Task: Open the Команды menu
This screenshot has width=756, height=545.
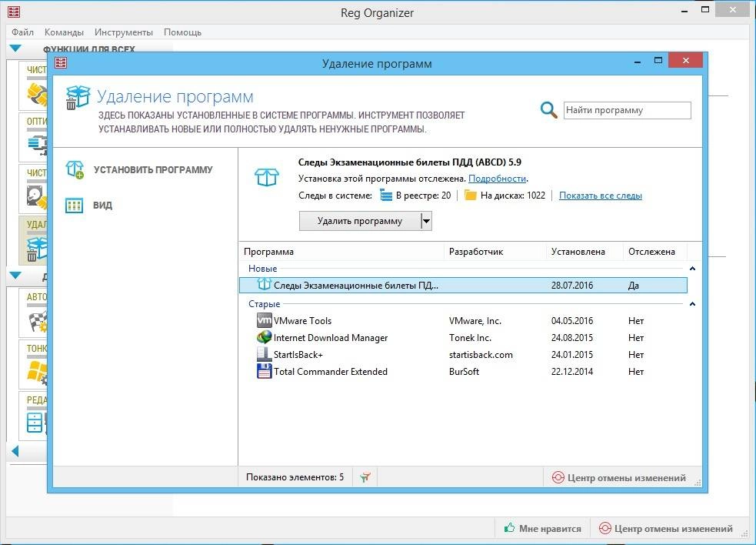Action: 64,32
